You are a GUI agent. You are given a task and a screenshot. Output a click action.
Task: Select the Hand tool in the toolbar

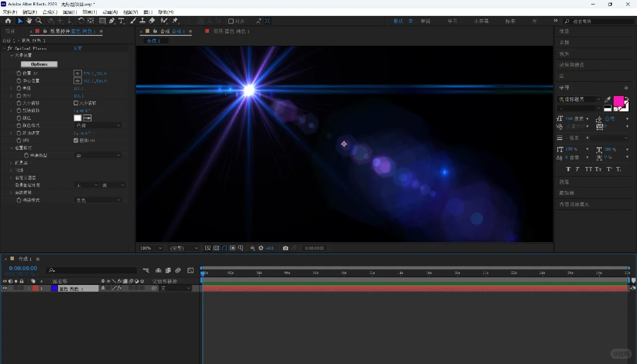[29, 21]
